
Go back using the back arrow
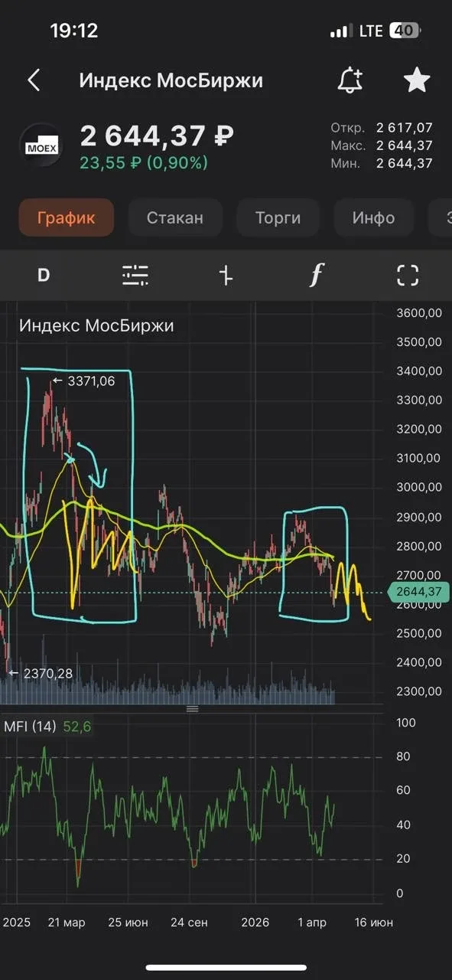tap(34, 80)
